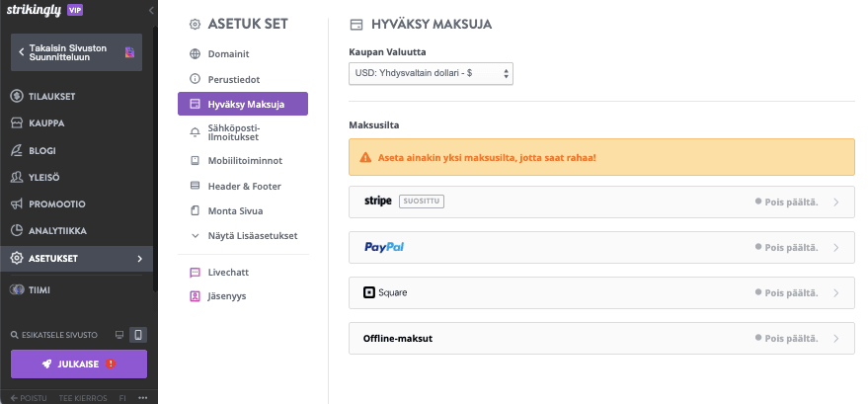Click the Maksusilta section label
Image resolution: width=868 pixels, height=404 pixels.
pyautogui.click(x=373, y=125)
